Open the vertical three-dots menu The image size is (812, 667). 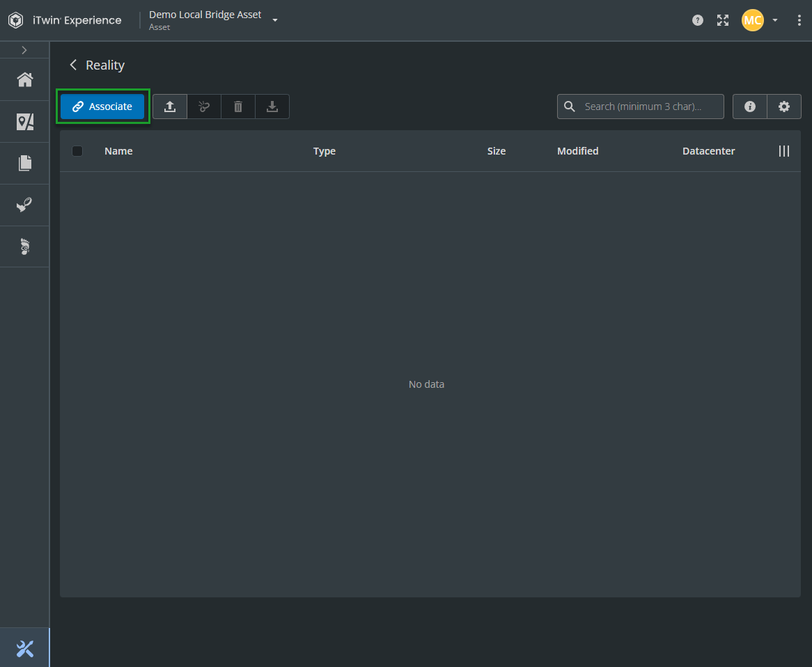pos(799,20)
